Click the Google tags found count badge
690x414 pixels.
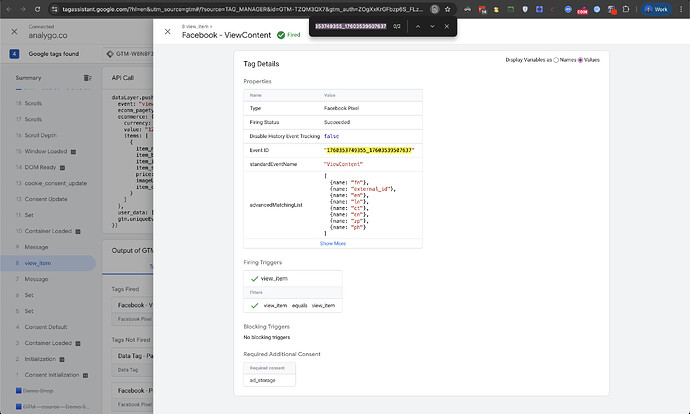(x=14, y=54)
